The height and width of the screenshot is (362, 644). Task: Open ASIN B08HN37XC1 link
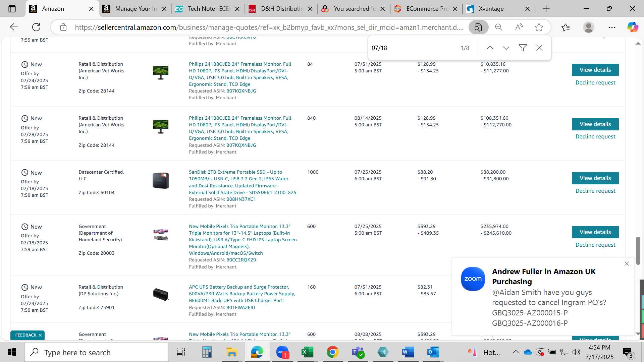[241, 199]
